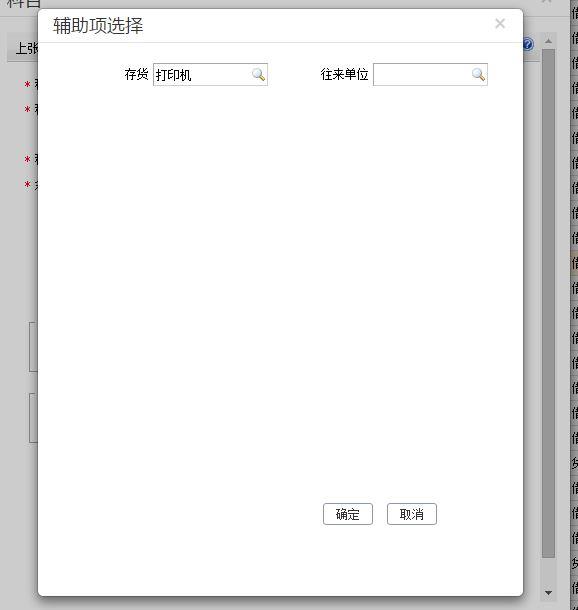Click the empty 往来单位 input field
Viewport: 578px width, 610px height.
click(x=430, y=74)
